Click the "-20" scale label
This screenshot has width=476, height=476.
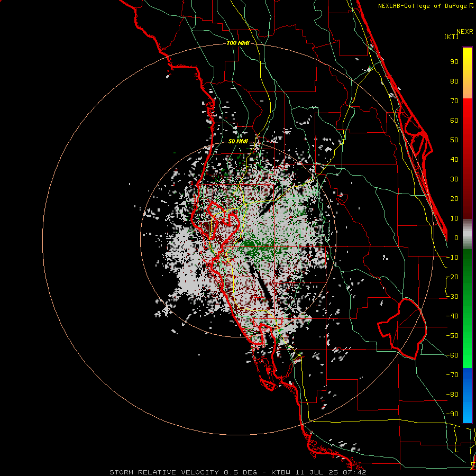(x=452, y=277)
